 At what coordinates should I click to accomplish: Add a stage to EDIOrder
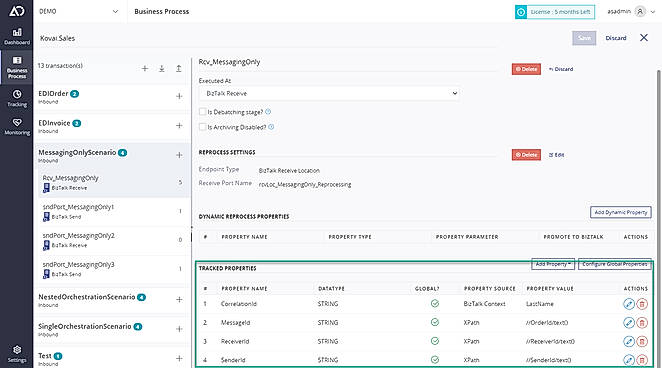(x=179, y=96)
